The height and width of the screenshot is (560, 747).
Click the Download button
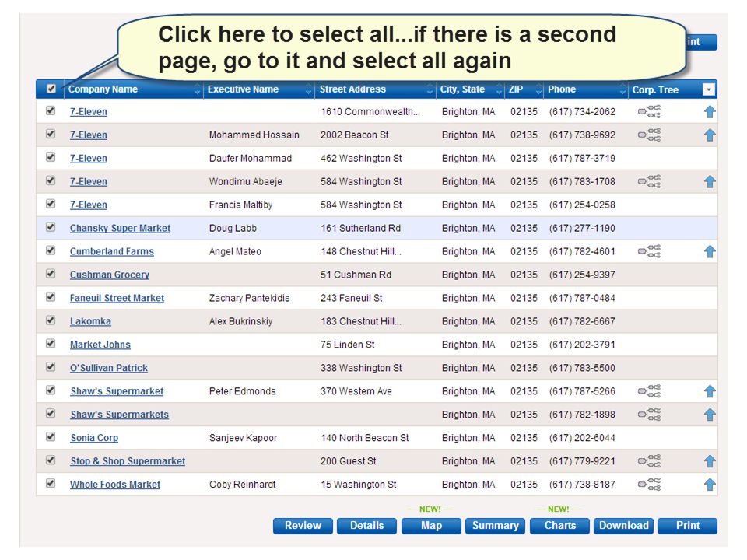click(623, 526)
